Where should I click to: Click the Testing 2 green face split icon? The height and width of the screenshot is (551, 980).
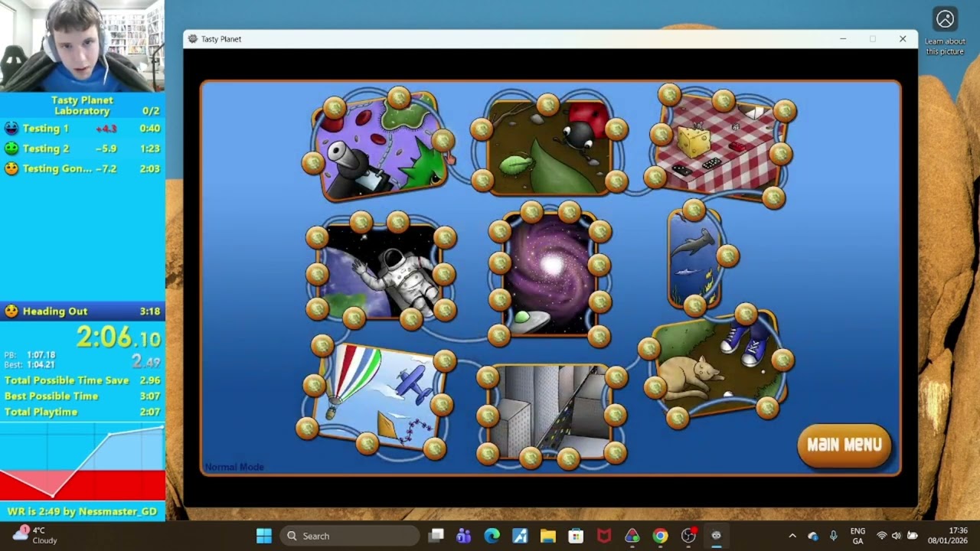point(11,148)
